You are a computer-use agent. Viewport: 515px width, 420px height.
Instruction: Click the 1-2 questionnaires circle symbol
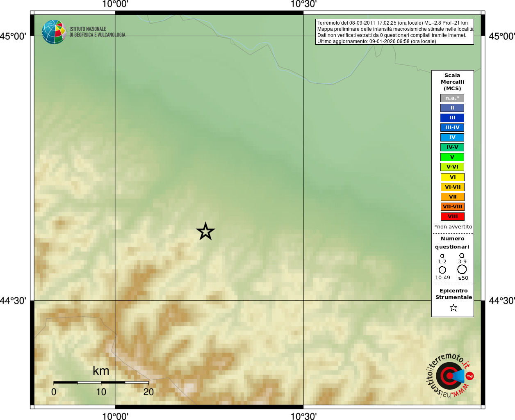[442, 256]
